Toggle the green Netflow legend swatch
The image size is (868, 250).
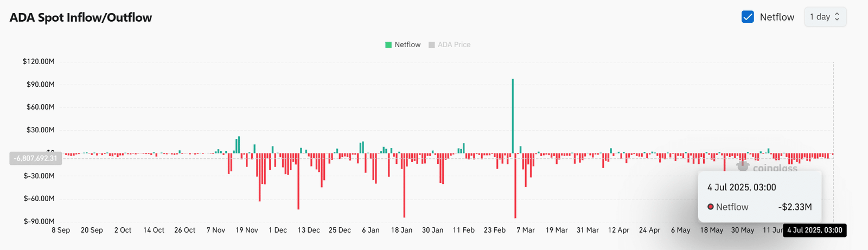point(388,45)
